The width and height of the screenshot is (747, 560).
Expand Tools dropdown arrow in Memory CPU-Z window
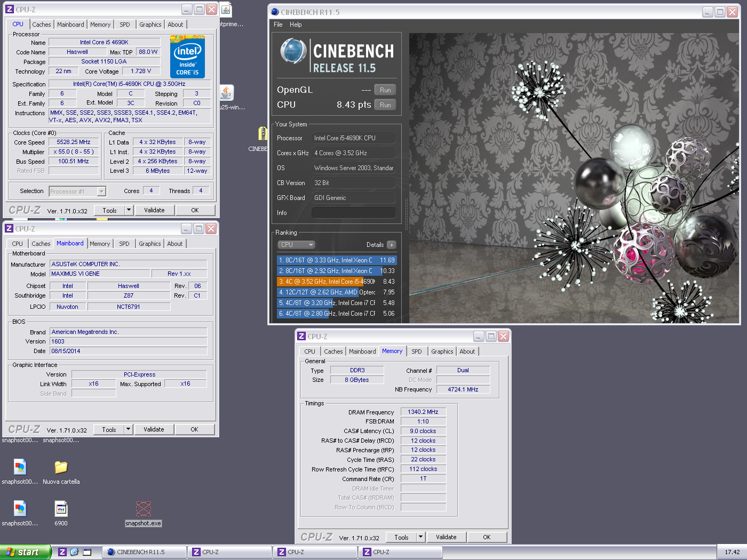(420, 537)
